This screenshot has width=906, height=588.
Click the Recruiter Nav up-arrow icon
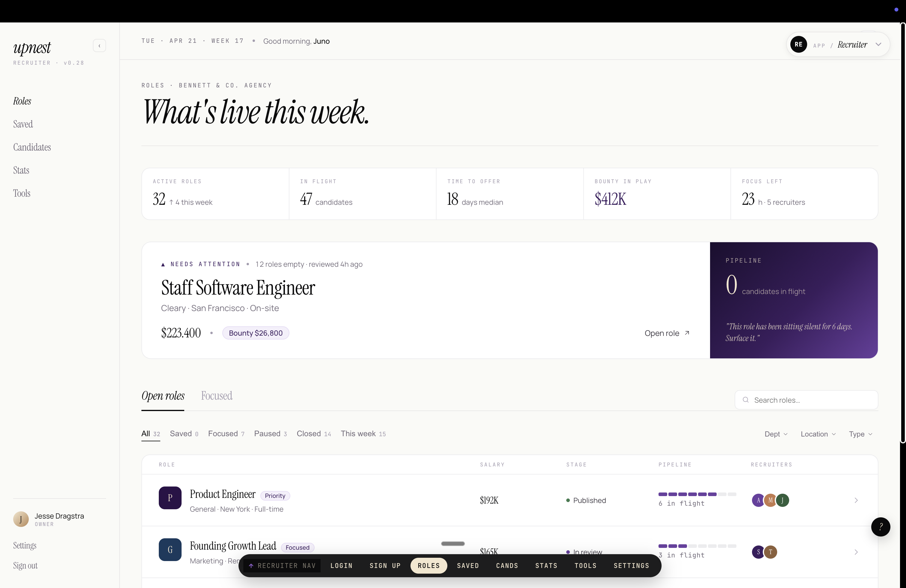(251, 566)
